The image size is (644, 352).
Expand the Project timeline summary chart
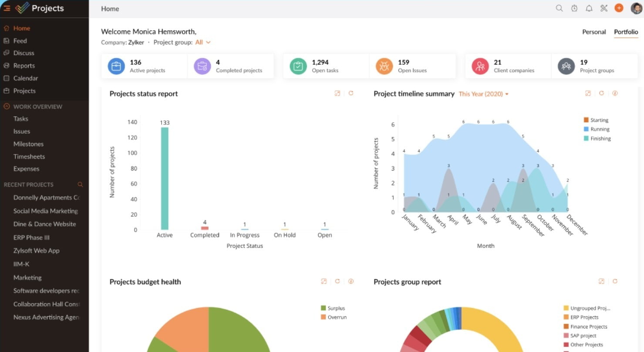(588, 93)
